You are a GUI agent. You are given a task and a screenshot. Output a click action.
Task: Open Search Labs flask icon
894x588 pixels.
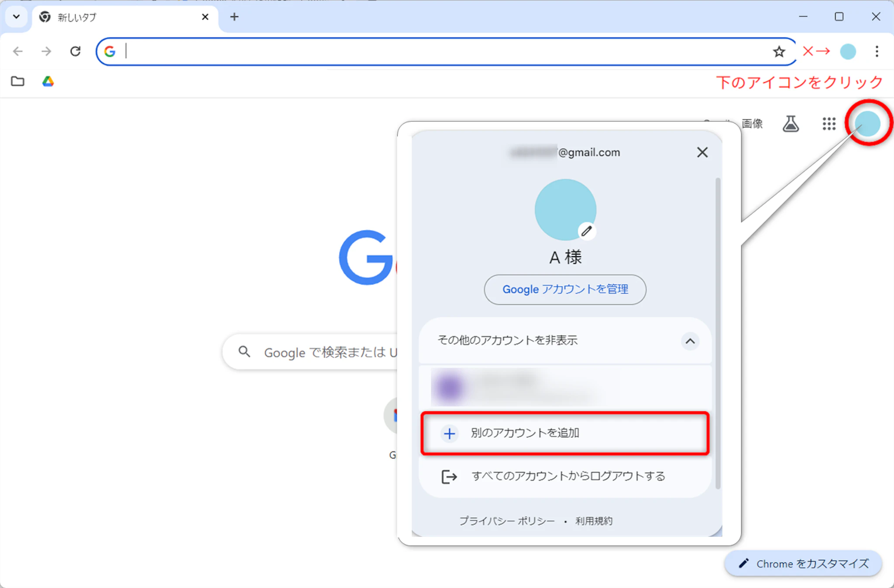(x=791, y=124)
